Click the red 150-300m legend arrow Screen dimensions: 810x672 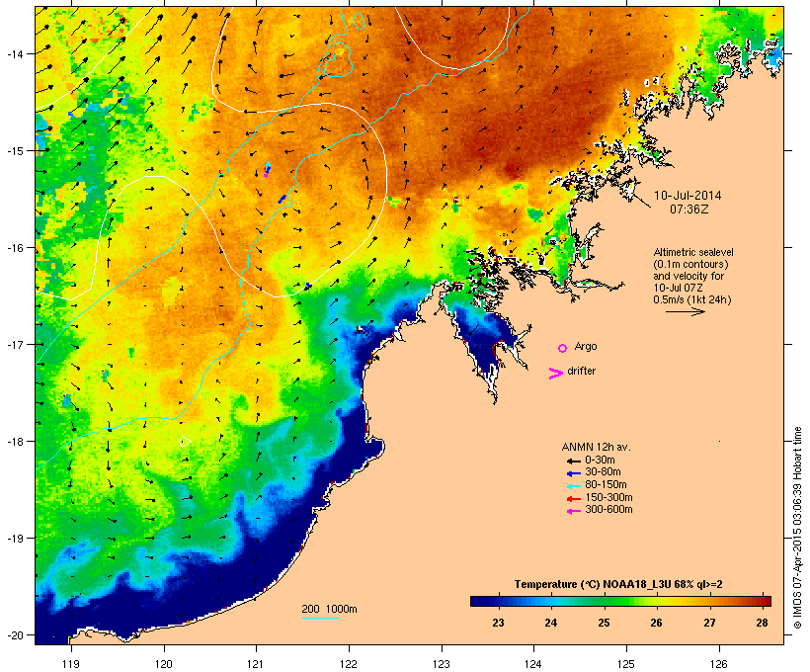tap(573, 499)
